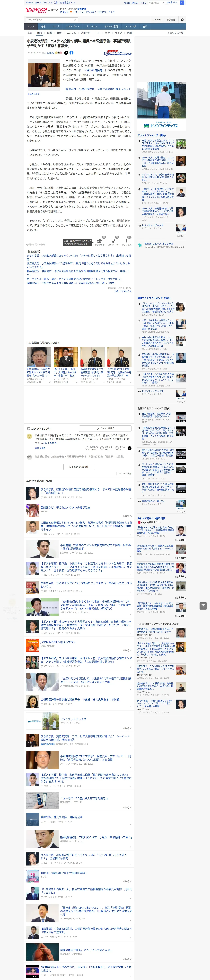Open マイページ
The width and height of the screenshot is (210, 980).
[157, 19]
